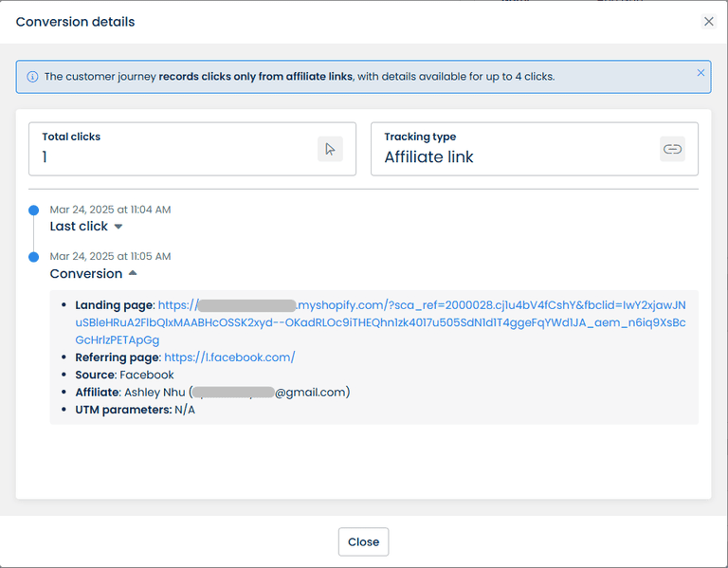The height and width of the screenshot is (568, 728).
Task: Open the l.facebook.com referring page link
Action: coord(229,357)
